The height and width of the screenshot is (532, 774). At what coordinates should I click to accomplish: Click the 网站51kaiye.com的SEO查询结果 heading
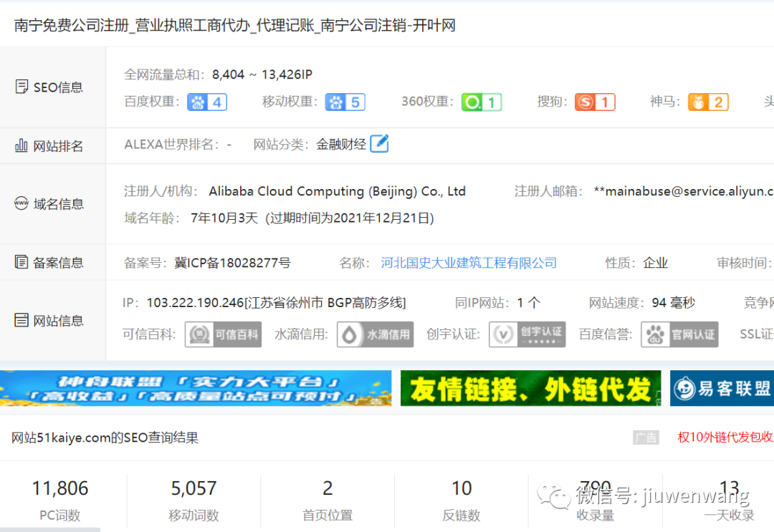pyautogui.click(x=105, y=437)
